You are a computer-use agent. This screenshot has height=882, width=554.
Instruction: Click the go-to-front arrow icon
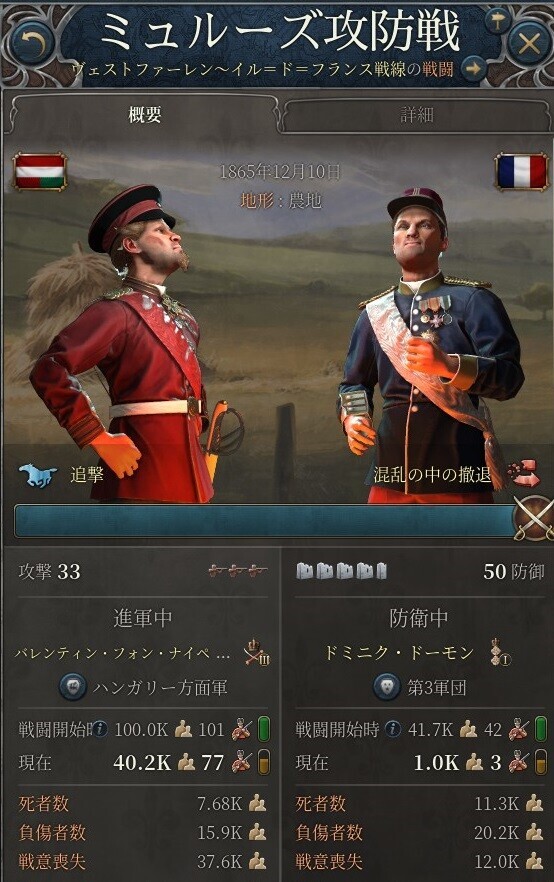473,69
